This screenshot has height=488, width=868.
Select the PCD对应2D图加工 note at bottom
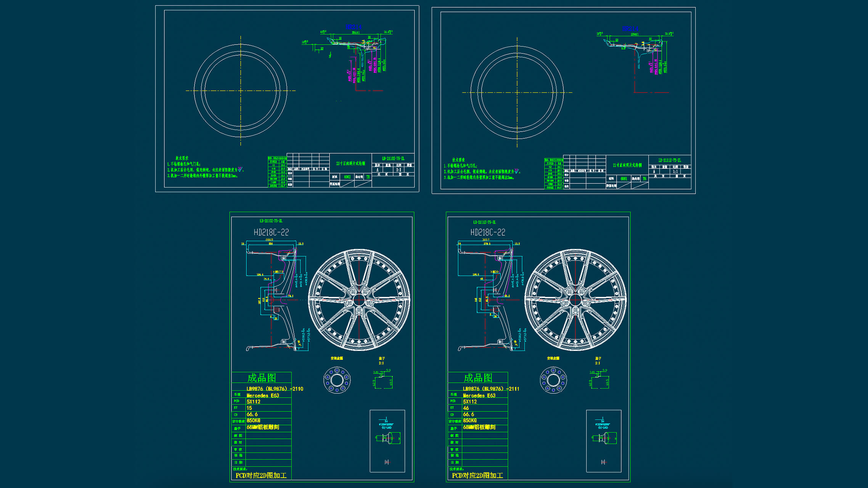pyautogui.click(x=262, y=475)
